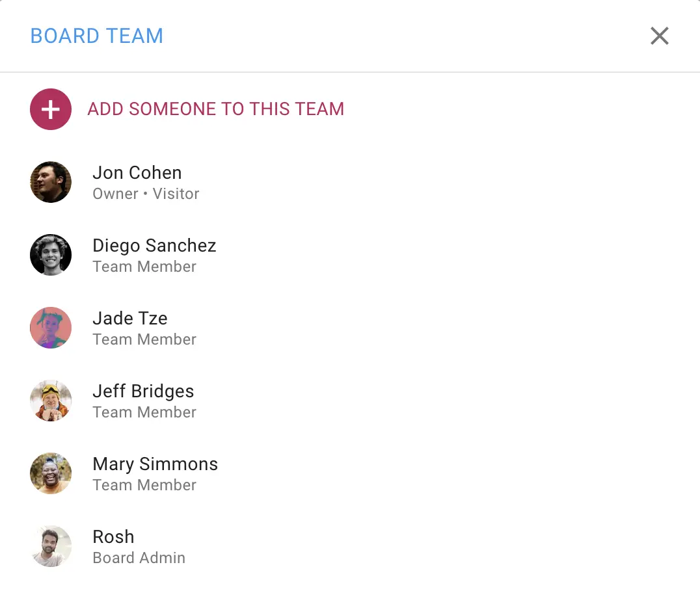Close the Board Team dialog

660,36
